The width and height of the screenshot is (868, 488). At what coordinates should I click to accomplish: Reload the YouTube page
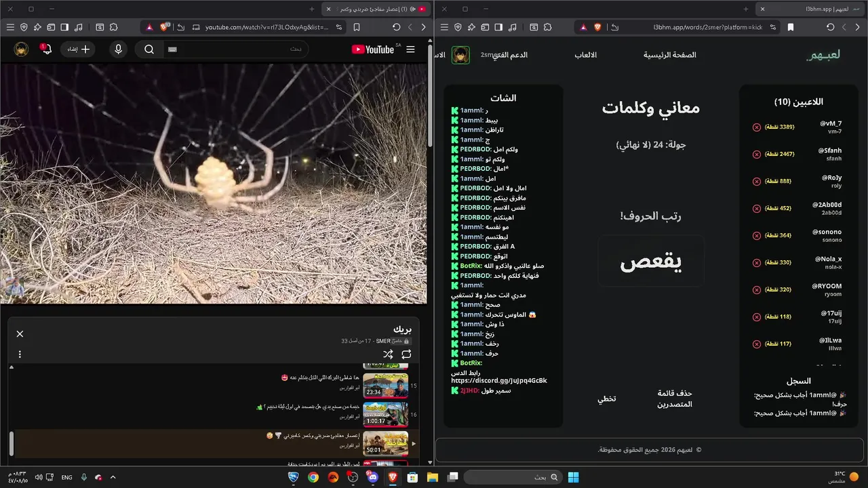click(x=397, y=27)
